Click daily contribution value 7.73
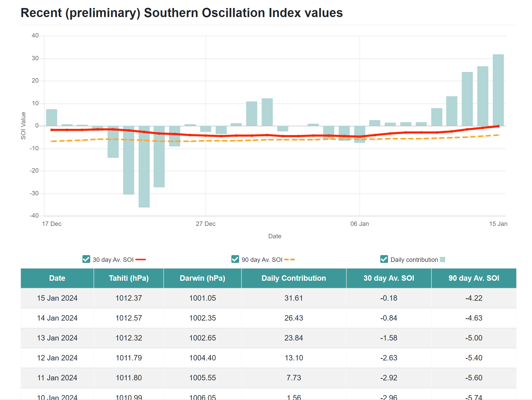The width and height of the screenshot is (532, 400). 294,378
